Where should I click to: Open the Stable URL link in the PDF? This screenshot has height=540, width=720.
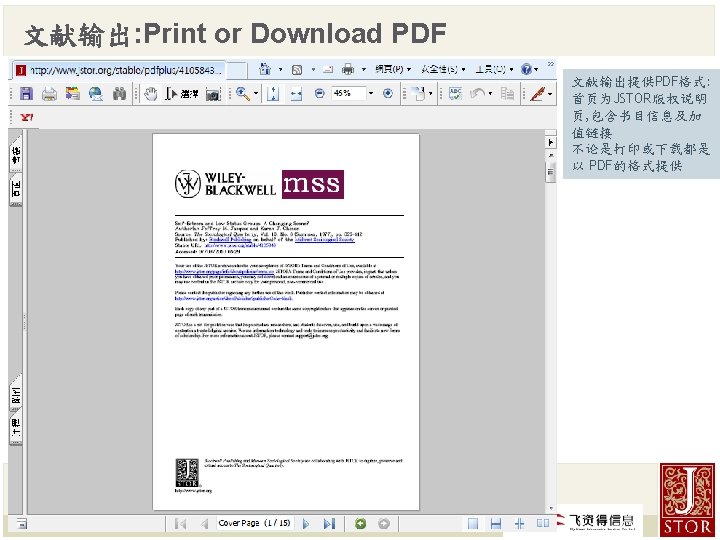240,245
